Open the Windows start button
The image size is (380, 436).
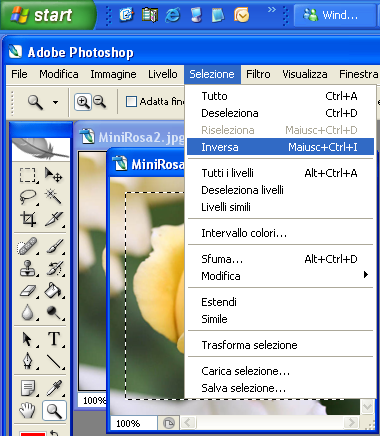(47, 15)
